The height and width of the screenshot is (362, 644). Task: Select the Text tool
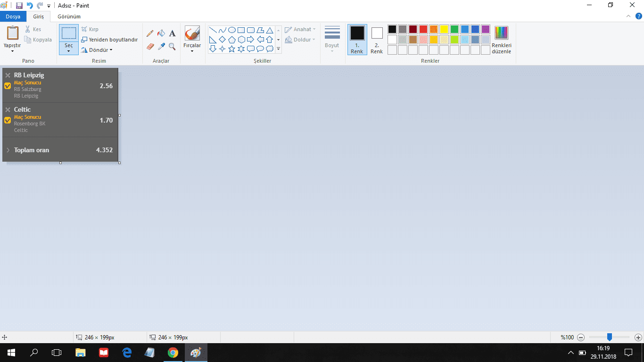coord(172,33)
